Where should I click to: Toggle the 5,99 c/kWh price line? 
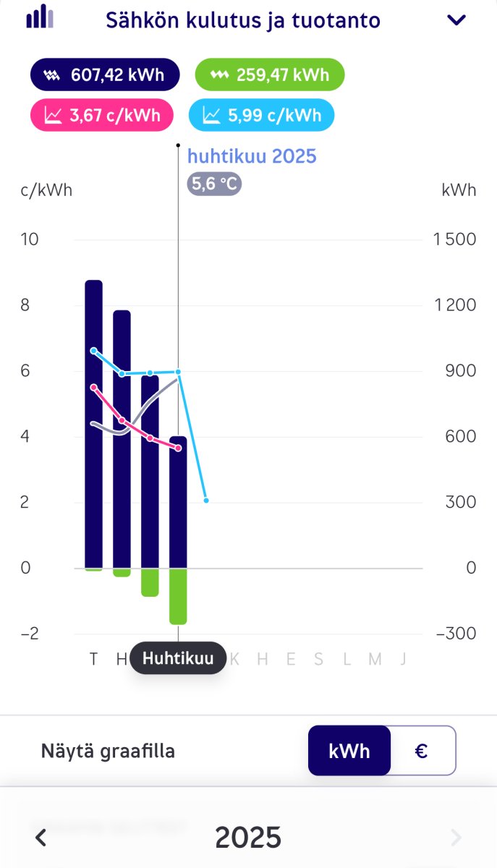coord(260,116)
